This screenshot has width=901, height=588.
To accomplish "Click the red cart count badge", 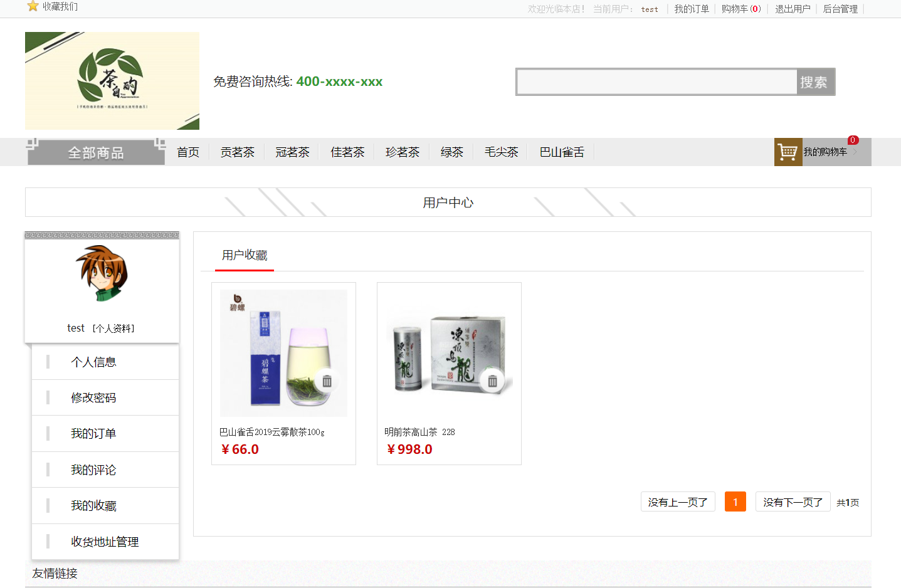I will tap(853, 140).
